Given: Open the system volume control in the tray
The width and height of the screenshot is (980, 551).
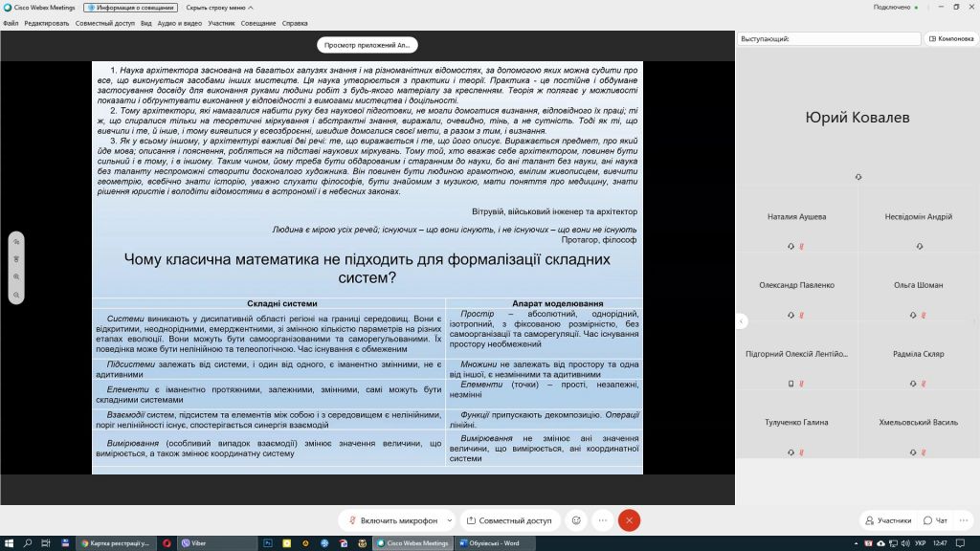Looking at the screenshot, I should [905, 543].
